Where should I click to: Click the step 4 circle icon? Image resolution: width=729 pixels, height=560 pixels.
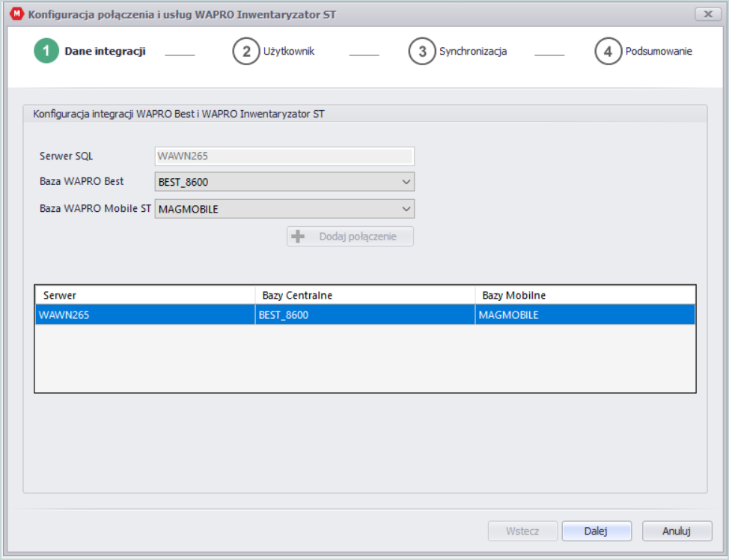point(608,51)
